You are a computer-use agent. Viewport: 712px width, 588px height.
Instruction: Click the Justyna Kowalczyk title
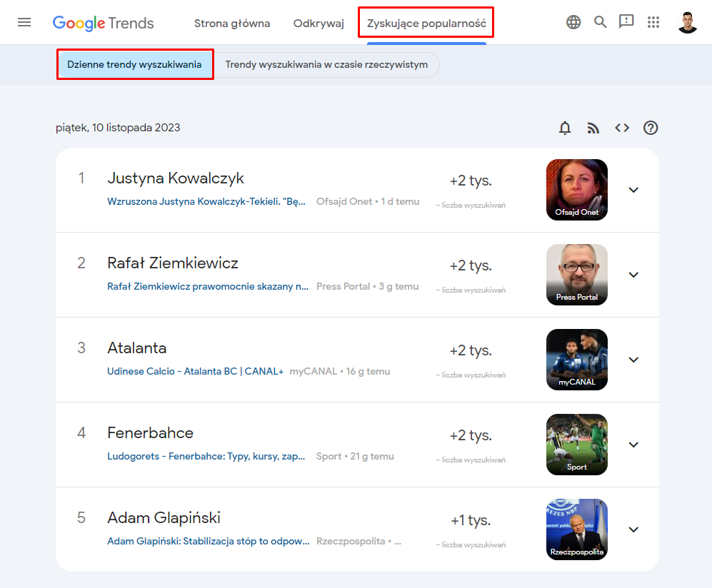pyautogui.click(x=175, y=178)
